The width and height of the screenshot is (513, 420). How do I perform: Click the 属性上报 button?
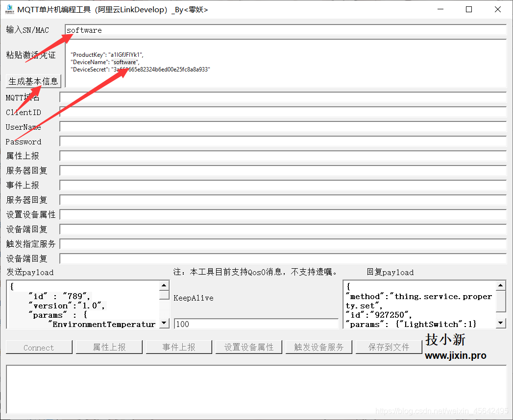coord(109,347)
